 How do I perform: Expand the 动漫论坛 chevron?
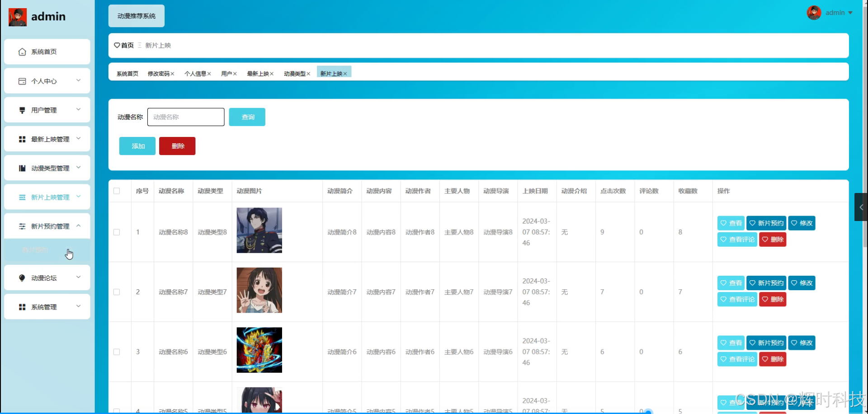point(78,277)
